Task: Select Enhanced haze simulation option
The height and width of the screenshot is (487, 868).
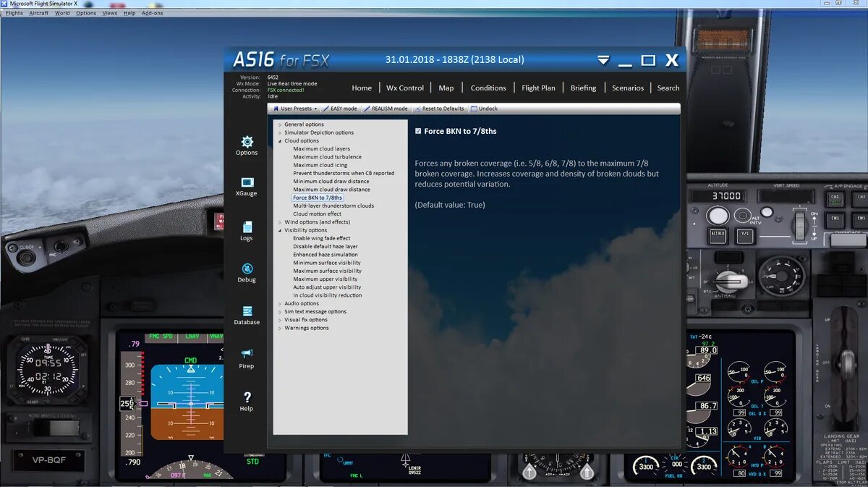Action: (325, 255)
